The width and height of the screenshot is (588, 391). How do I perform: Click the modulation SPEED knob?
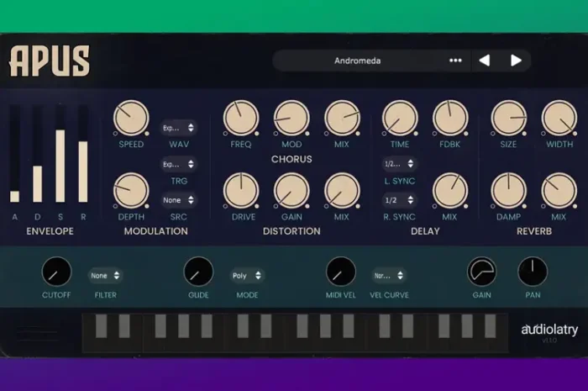click(x=131, y=118)
